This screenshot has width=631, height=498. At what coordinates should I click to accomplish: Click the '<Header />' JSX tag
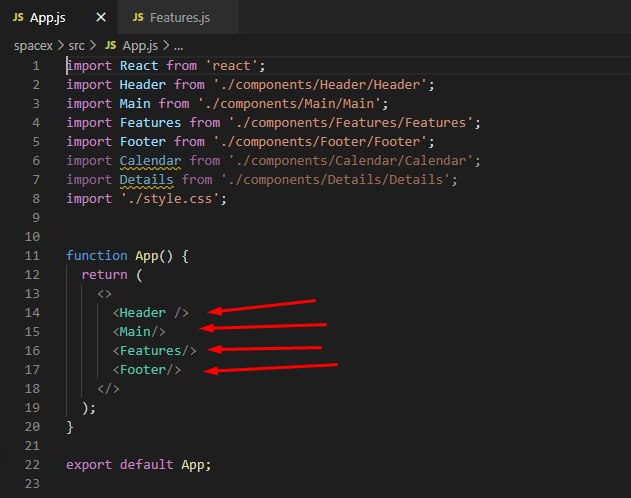coord(151,313)
